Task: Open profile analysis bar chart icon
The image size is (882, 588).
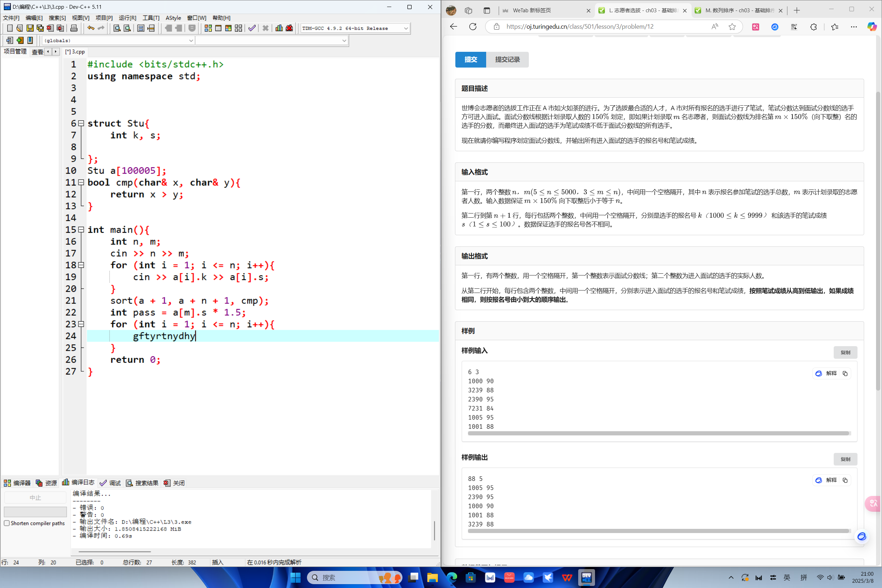Action: click(x=279, y=28)
